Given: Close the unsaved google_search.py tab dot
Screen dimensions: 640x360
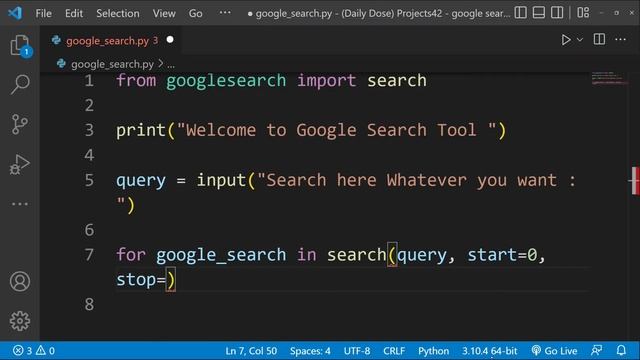Looking at the screenshot, I should (x=170, y=40).
